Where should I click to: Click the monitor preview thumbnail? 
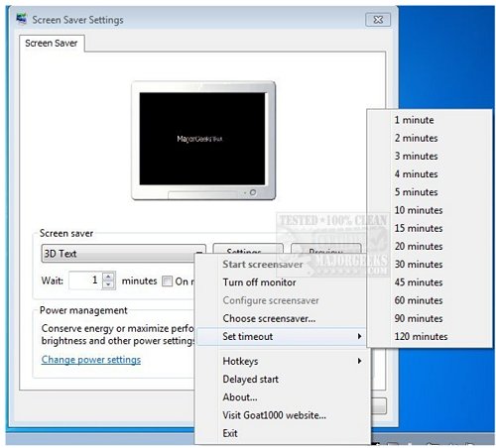[203, 141]
